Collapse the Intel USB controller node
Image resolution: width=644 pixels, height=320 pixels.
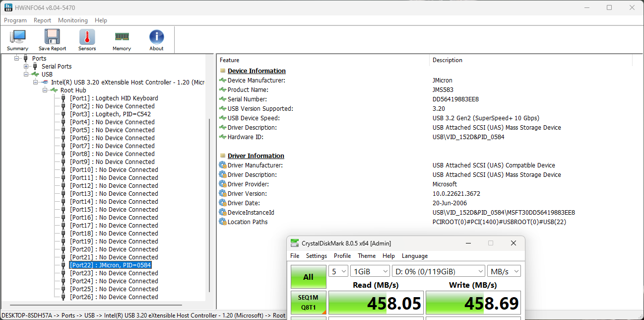click(x=36, y=82)
